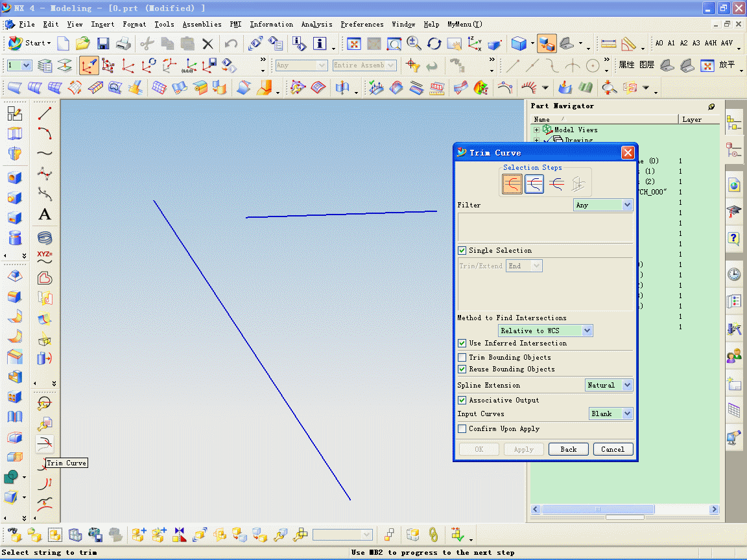
Task: Open the Insert menu
Action: click(102, 24)
